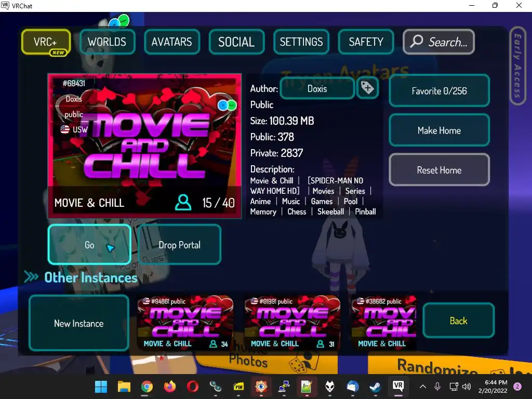This screenshot has height=399, width=532.
Task: Open the eye image viewer in taskbar
Action: [x=261, y=387]
